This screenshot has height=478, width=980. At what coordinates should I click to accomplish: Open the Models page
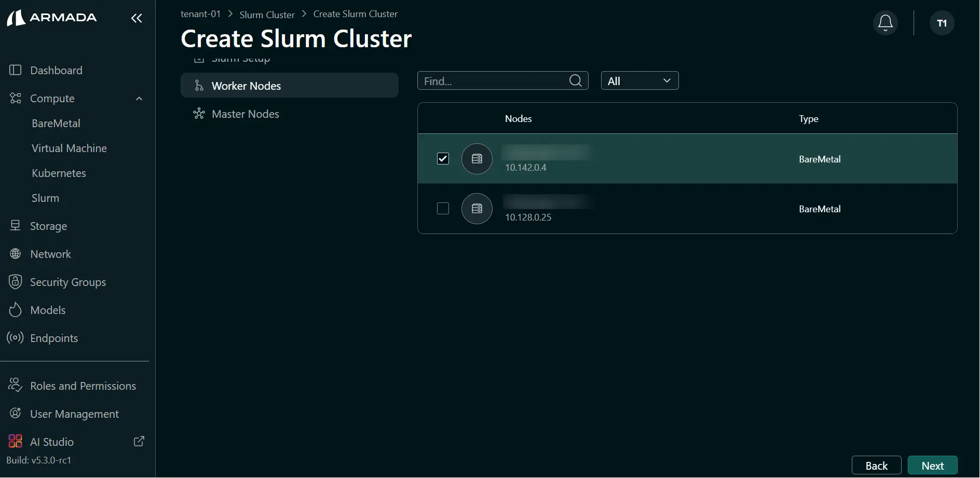tap(48, 310)
